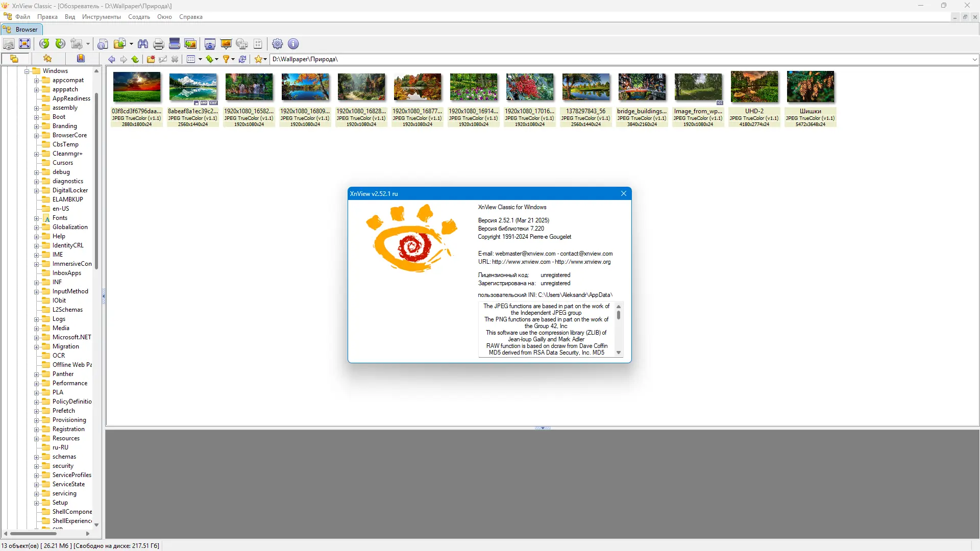The width and height of the screenshot is (980, 551).
Task: Click the binoculars Search icon
Action: click(143, 44)
